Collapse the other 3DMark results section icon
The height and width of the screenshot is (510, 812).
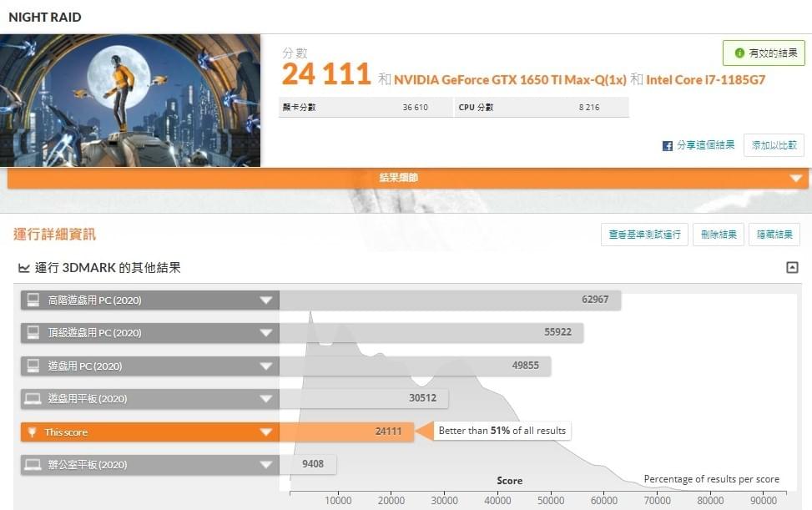tap(792, 267)
